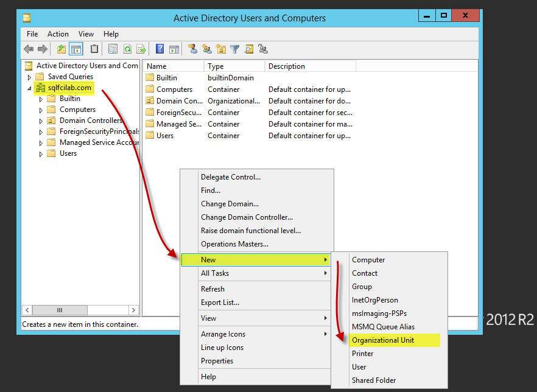Open the Action menu
537x392 pixels.
pyautogui.click(x=58, y=34)
